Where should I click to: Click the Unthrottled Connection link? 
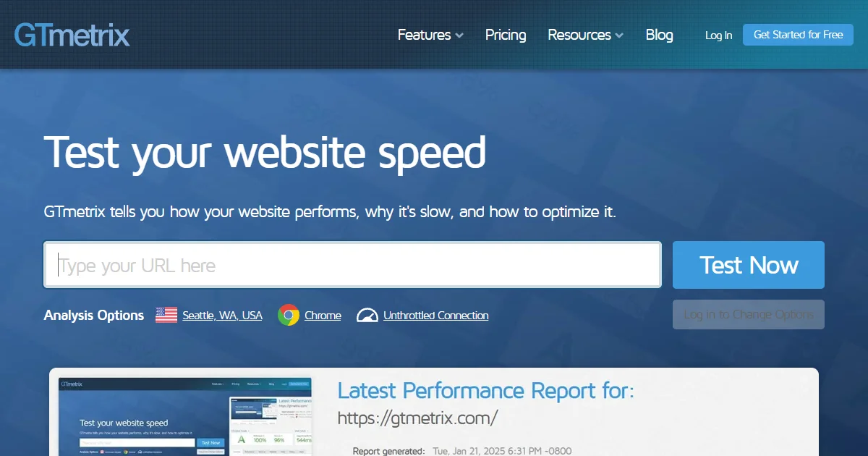click(435, 316)
